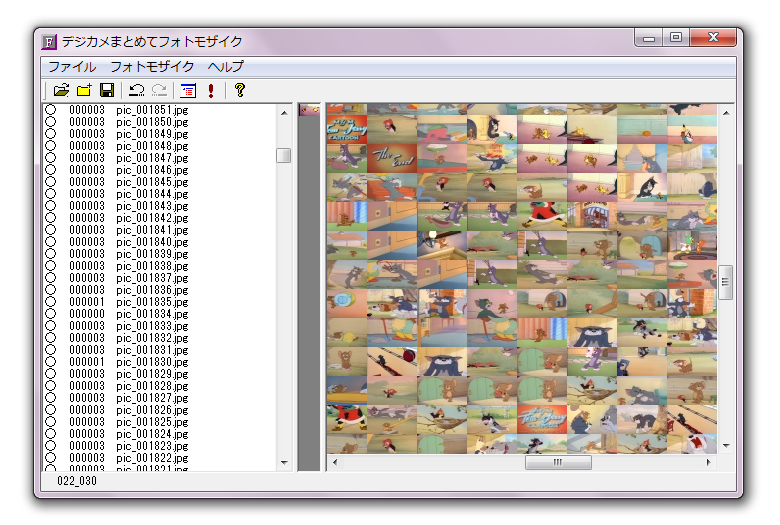Click the mosaic view scroll up arrow

[726, 113]
